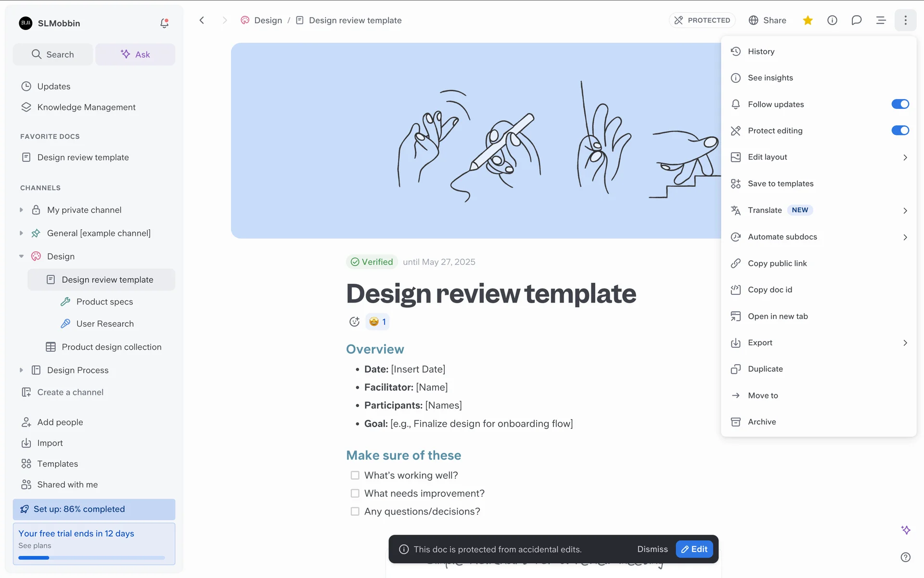Click the notifications bell icon
The width and height of the screenshot is (924, 578).
164,23
